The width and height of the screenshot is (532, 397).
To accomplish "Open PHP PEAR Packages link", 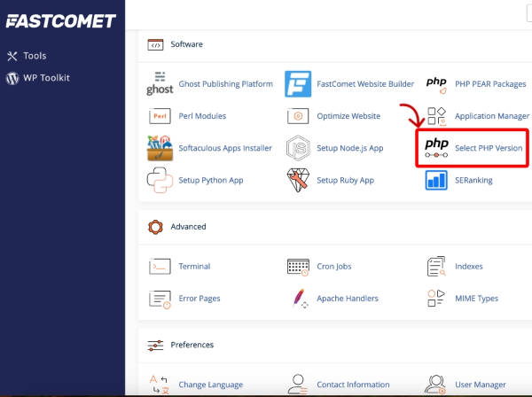I will [490, 83].
